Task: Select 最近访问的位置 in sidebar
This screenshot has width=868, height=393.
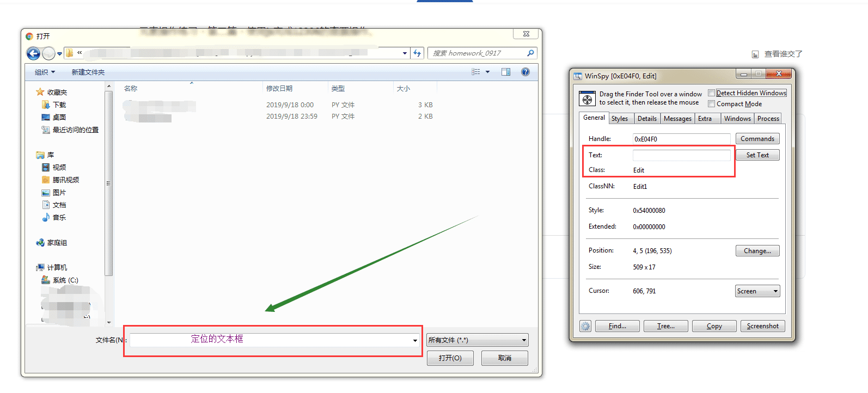Action: pos(70,130)
